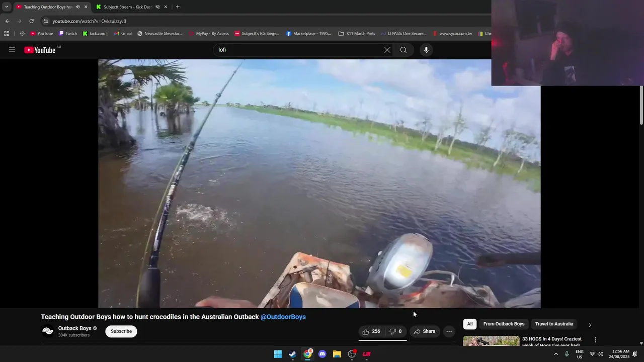Click the video player to pause

point(319,184)
